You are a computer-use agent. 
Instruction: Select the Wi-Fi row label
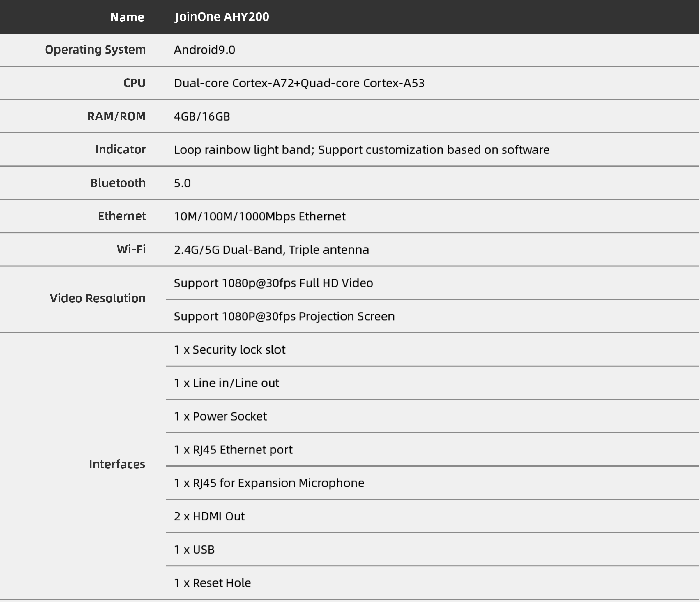coord(131,249)
